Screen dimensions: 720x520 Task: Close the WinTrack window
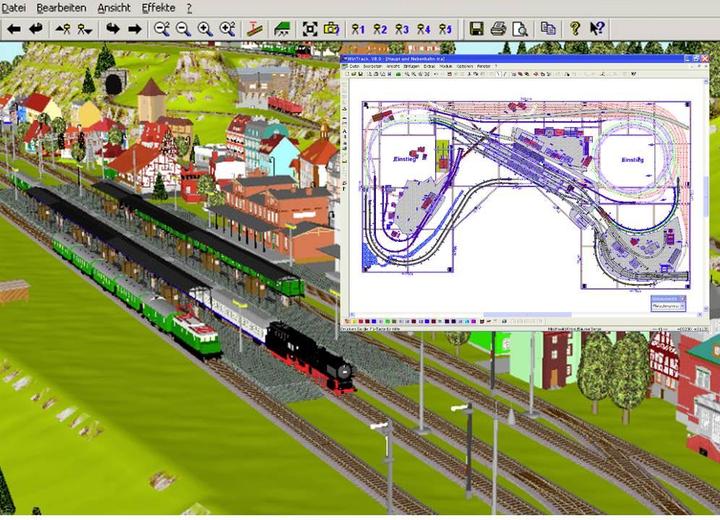[705, 58]
